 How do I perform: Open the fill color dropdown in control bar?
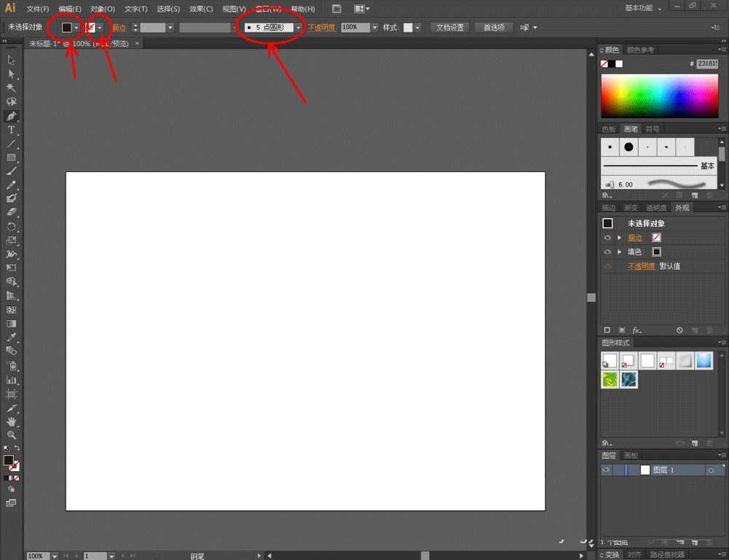click(77, 28)
